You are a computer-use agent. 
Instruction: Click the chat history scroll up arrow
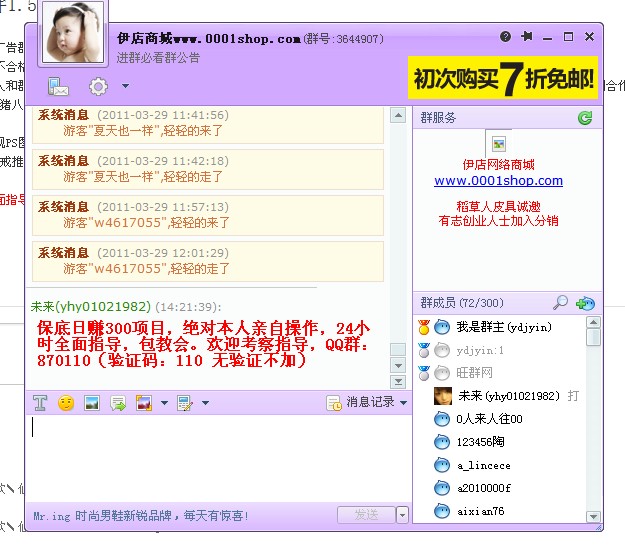tap(398, 115)
